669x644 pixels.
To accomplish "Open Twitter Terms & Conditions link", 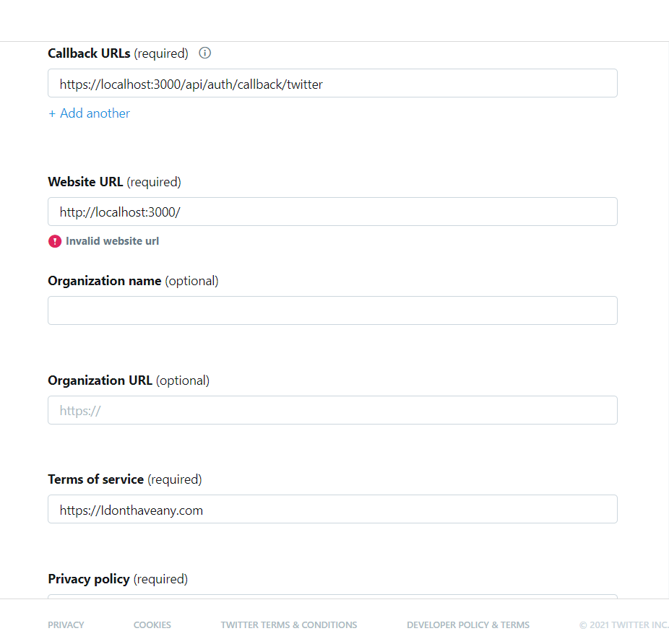I will point(289,625).
